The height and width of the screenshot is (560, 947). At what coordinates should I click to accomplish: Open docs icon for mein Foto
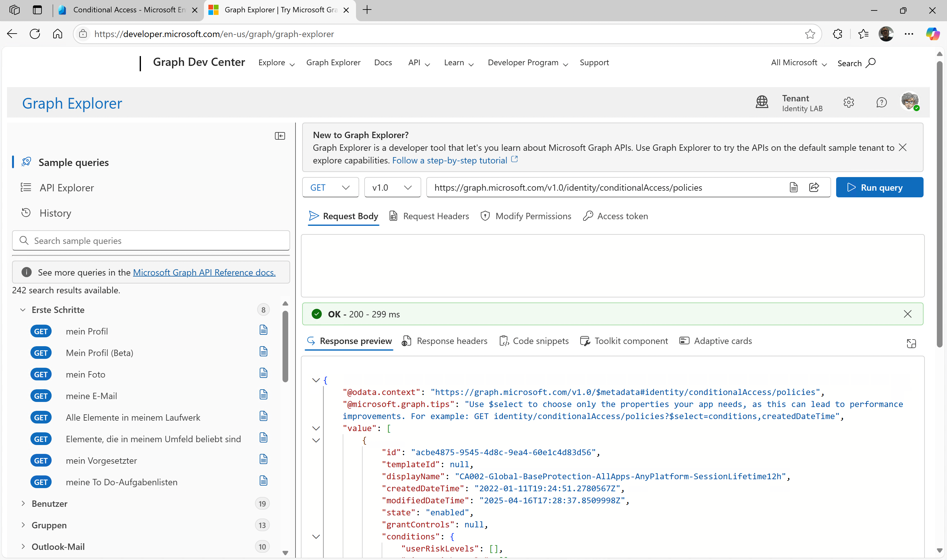263,373
